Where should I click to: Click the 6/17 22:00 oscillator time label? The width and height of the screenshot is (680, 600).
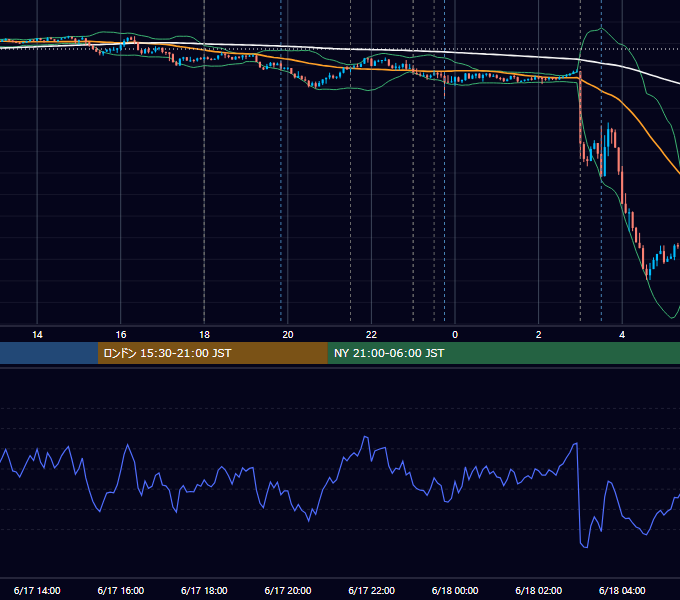372,590
